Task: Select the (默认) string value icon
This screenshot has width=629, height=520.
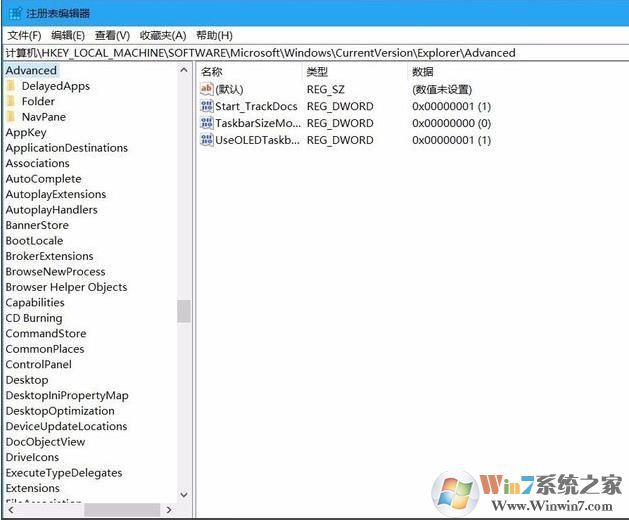Action: coord(206,89)
